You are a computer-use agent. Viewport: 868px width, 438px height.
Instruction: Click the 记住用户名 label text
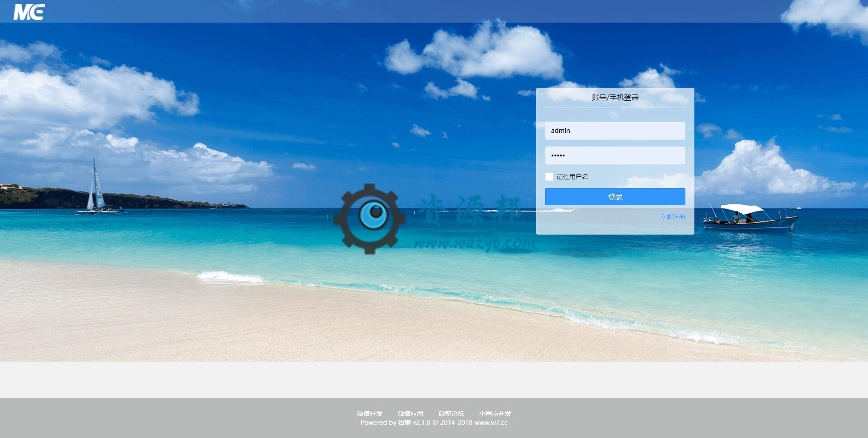[572, 177]
